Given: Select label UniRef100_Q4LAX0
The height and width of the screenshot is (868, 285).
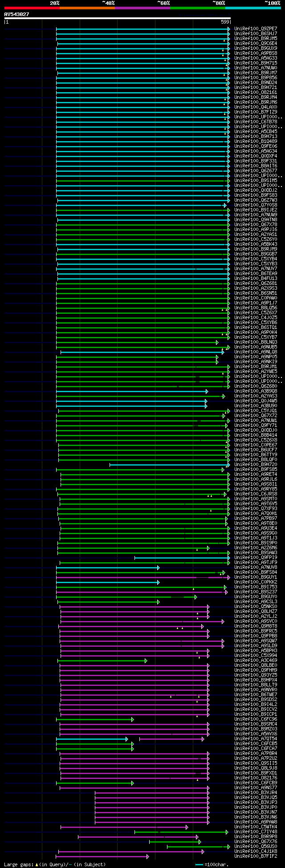Looking at the screenshot, I should coord(255,107).
